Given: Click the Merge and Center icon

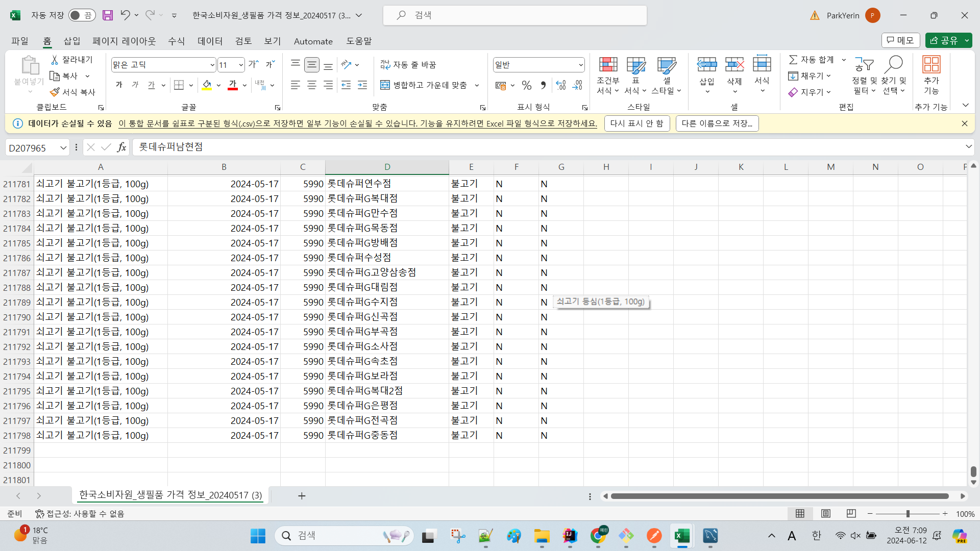Looking at the screenshot, I should (x=385, y=85).
